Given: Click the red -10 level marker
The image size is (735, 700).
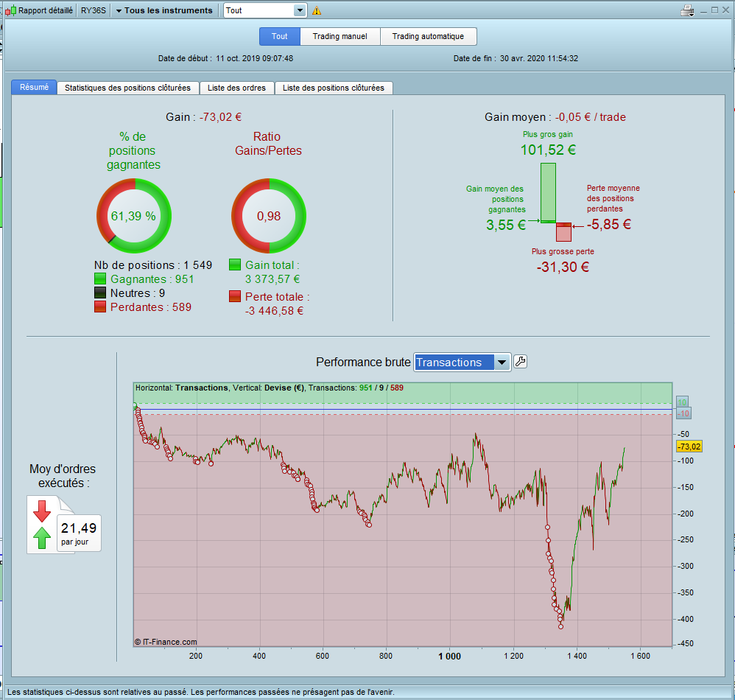Looking at the screenshot, I should (x=683, y=413).
